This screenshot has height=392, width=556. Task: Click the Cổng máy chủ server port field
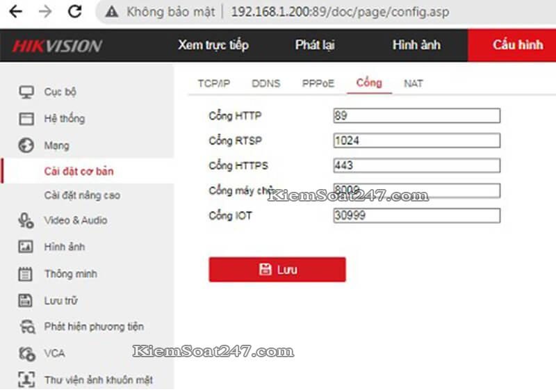[x=416, y=190]
